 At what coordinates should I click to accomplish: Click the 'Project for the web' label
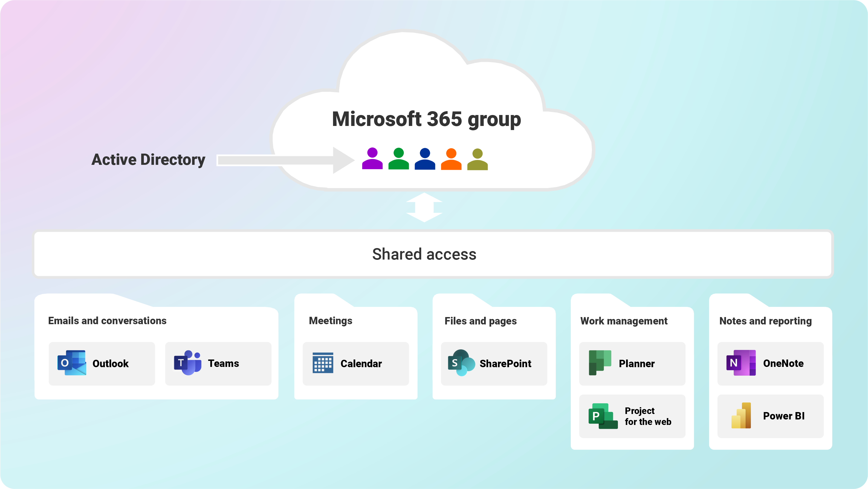point(648,416)
